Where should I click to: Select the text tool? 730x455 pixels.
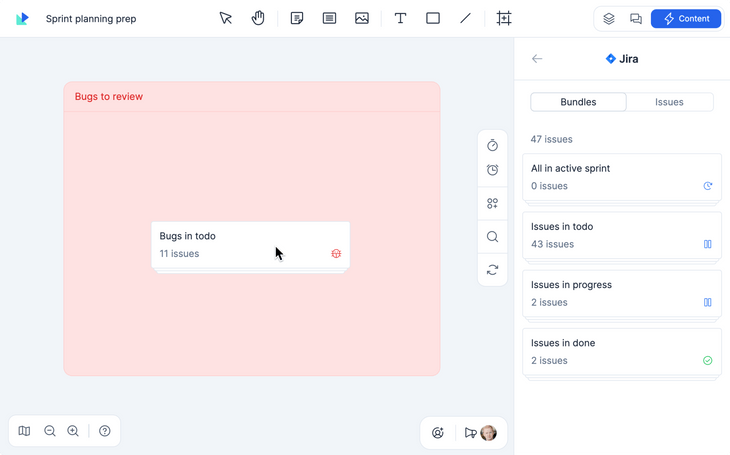400,19
